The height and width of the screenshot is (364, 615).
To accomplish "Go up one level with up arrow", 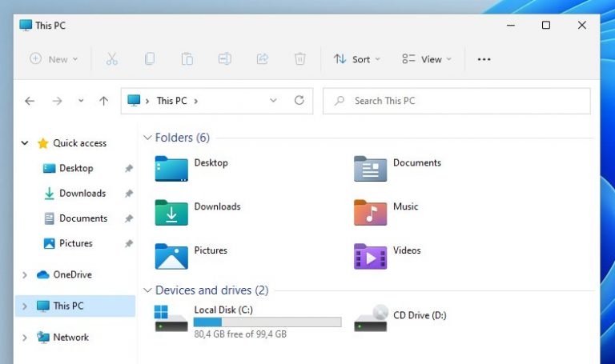I will (103, 101).
